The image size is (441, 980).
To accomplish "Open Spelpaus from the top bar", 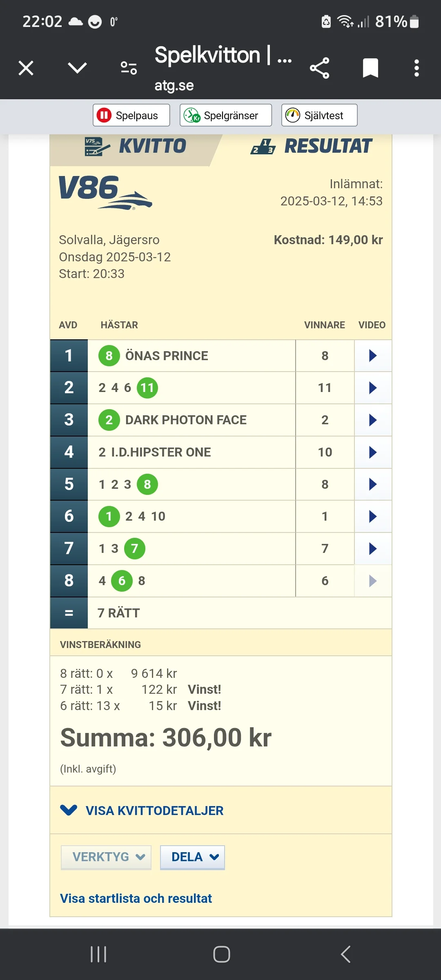I will (x=131, y=116).
